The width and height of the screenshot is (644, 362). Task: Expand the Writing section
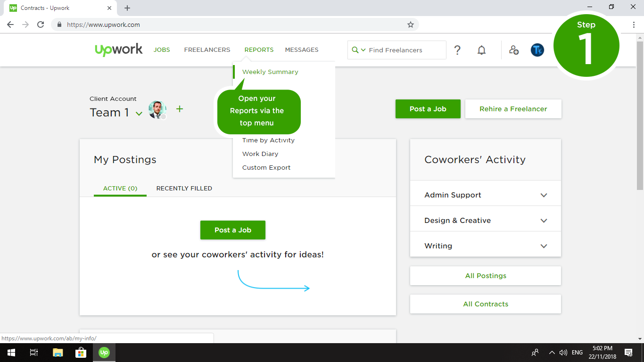(544, 246)
